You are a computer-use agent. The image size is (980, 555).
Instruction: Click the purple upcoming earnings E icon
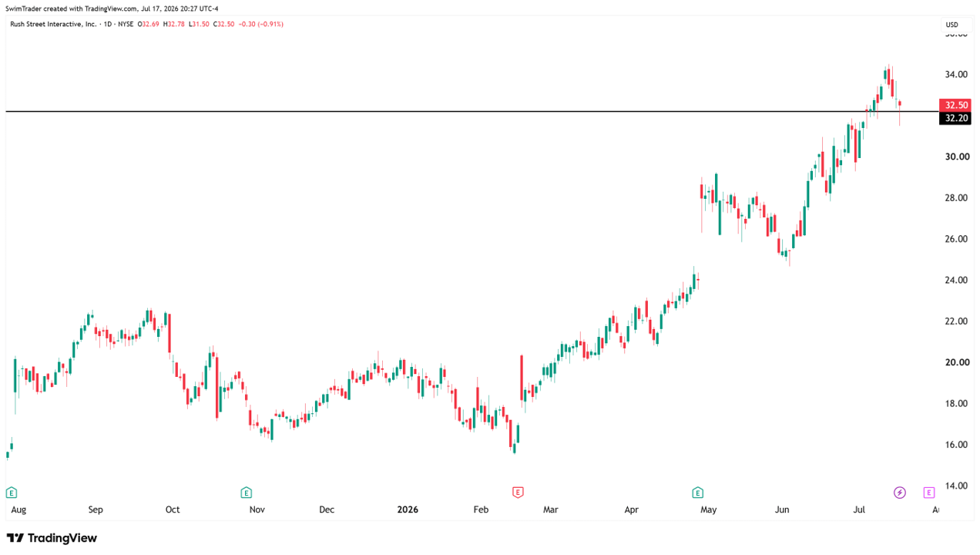pos(928,493)
